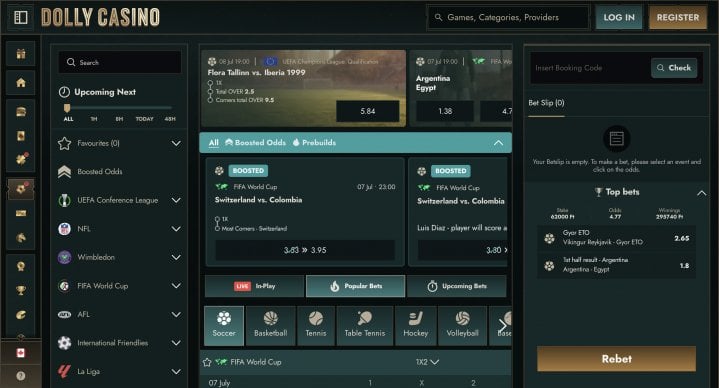Collapse the Top bets section
The image size is (719, 388).
pyautogui.click(x=702, y=193)
